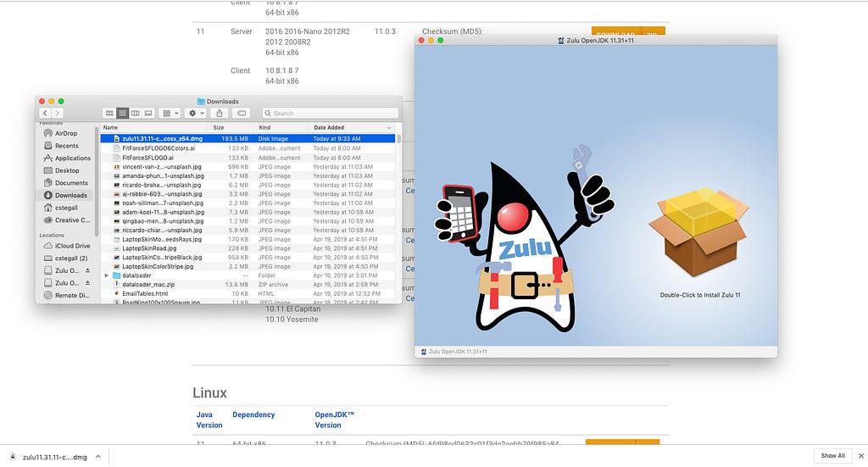This screenshot has height=467, width=868.
Task: Open the group-by arrangement dropdown
Action: 170,113
